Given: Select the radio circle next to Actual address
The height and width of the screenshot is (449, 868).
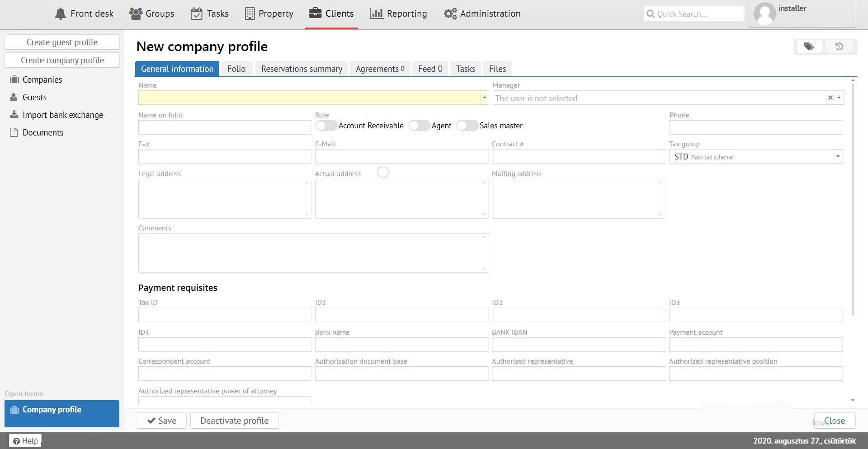Looking at the screenshot, I should [383, 173].
